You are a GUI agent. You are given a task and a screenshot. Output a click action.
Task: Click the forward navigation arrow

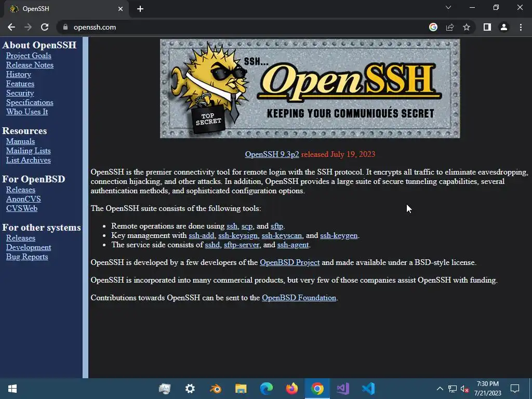tap(28, 27)
